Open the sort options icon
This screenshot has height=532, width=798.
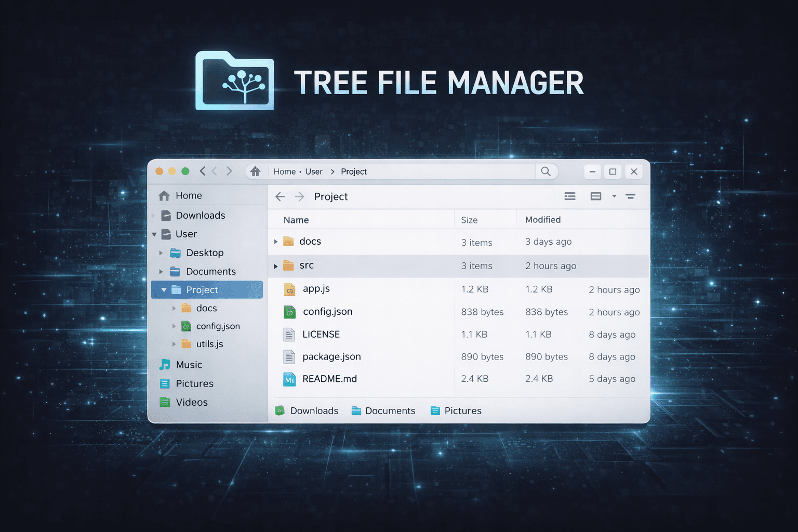[x=631, y=196]
